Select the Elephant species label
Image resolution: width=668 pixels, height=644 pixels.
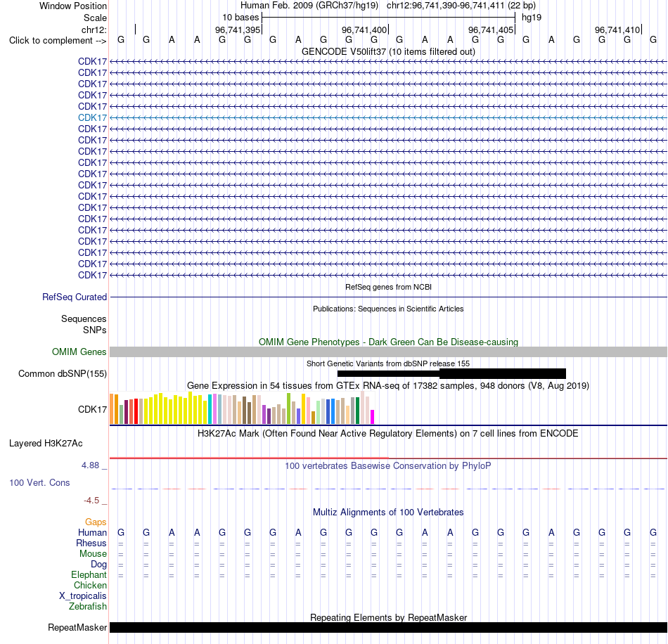(x=89, y=574)
